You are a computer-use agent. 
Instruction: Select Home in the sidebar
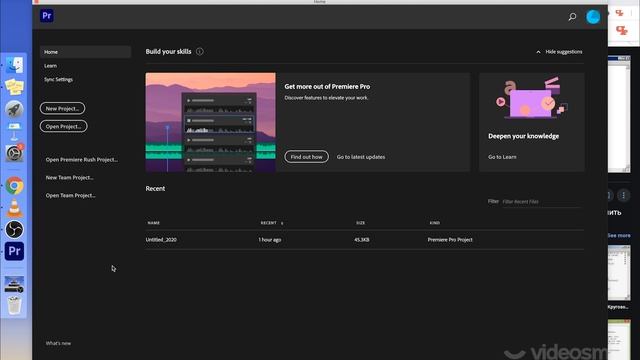(85, 52)
